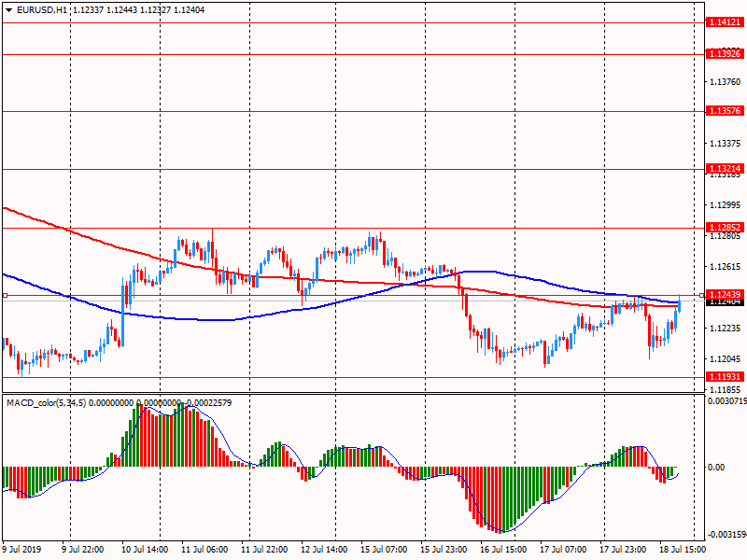This screenshot has height=560, width=747.
Task: Click the 18 Jul 15:00 time axis label
Action: point(683,549)
